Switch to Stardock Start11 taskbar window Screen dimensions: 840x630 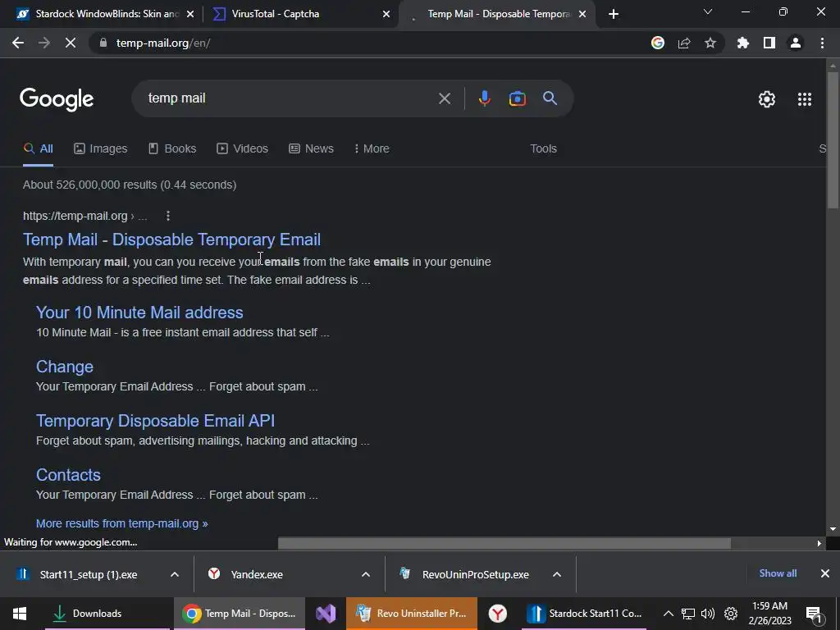click(584, 614)
